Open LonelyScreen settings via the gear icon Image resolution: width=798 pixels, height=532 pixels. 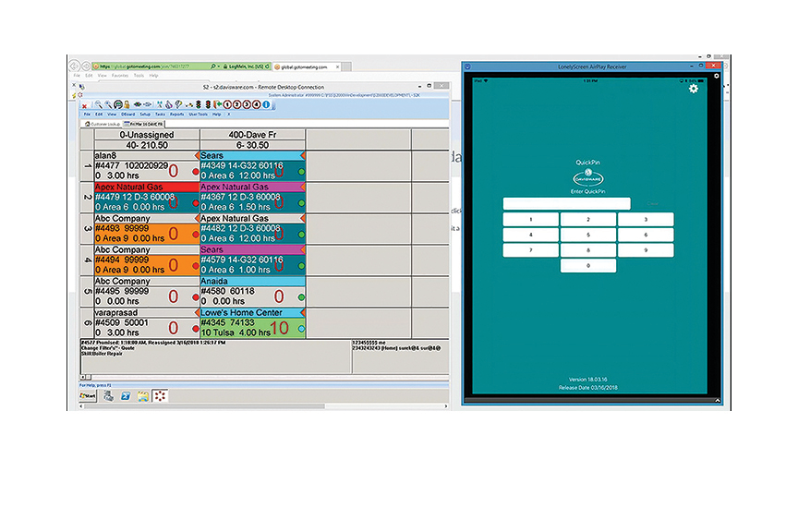click(x=695, y=90)
